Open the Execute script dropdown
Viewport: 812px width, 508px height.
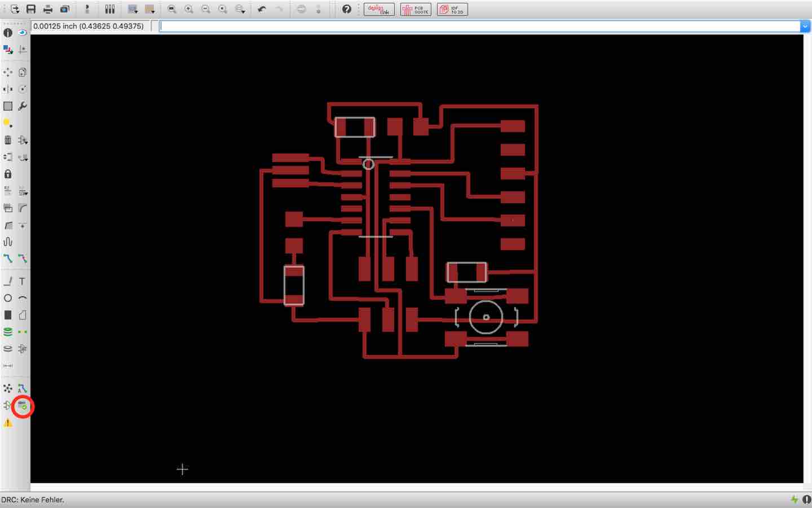[x=133, y=9]
